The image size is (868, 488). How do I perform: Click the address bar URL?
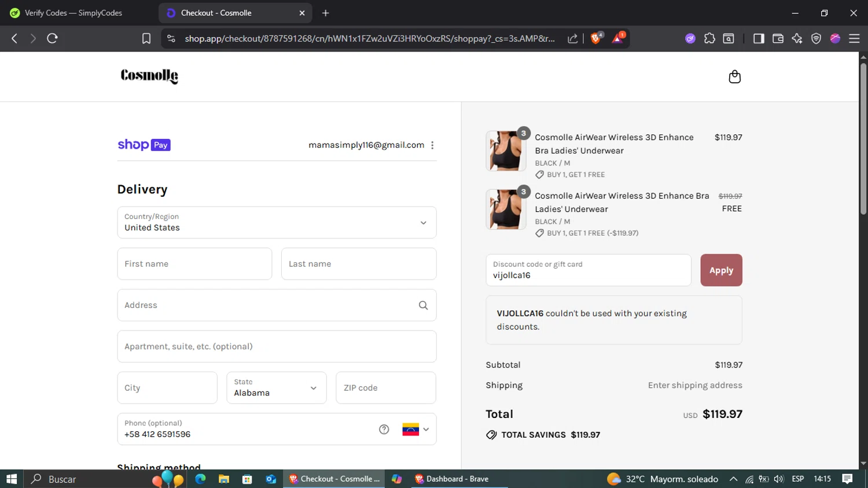pyautogui.click(x=369, y=38)
